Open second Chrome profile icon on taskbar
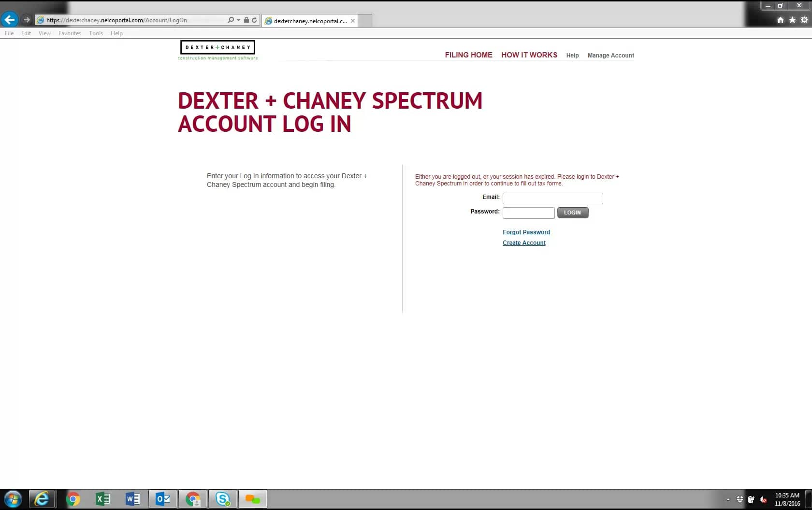This screenshot has width=812, height=510. pos(193,499)
